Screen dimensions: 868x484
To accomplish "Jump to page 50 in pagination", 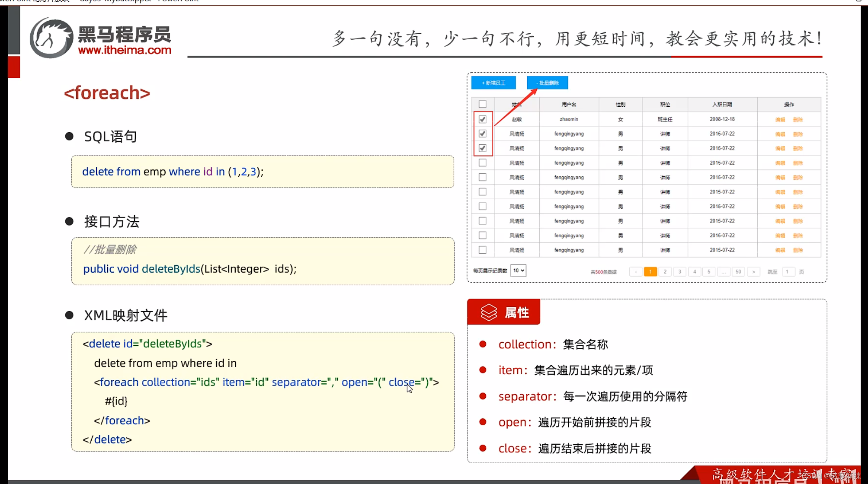I will [x=738, y=272].
